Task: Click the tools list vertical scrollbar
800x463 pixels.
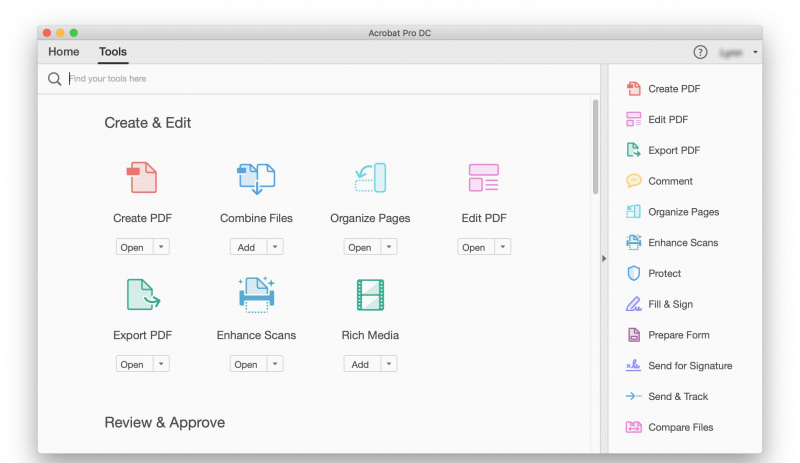Action: [595, 147]
